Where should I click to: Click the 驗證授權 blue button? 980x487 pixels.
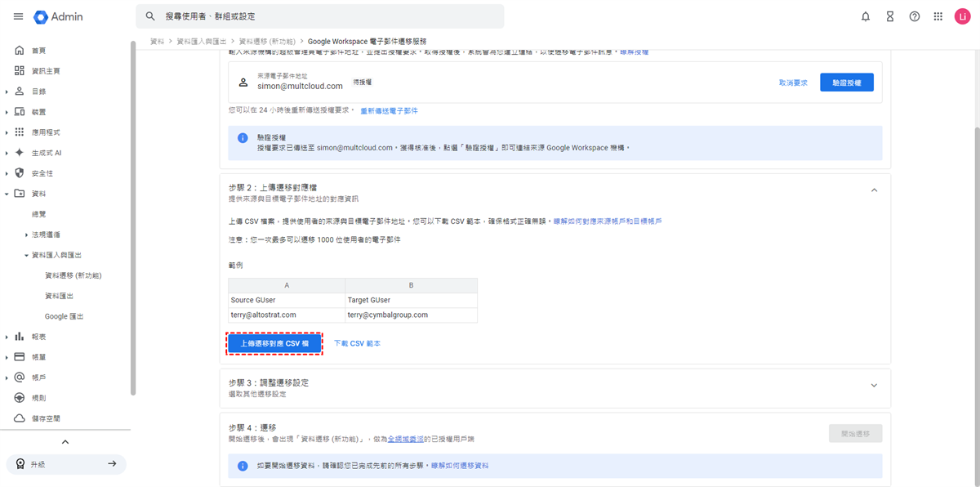[x=847, y=83]
